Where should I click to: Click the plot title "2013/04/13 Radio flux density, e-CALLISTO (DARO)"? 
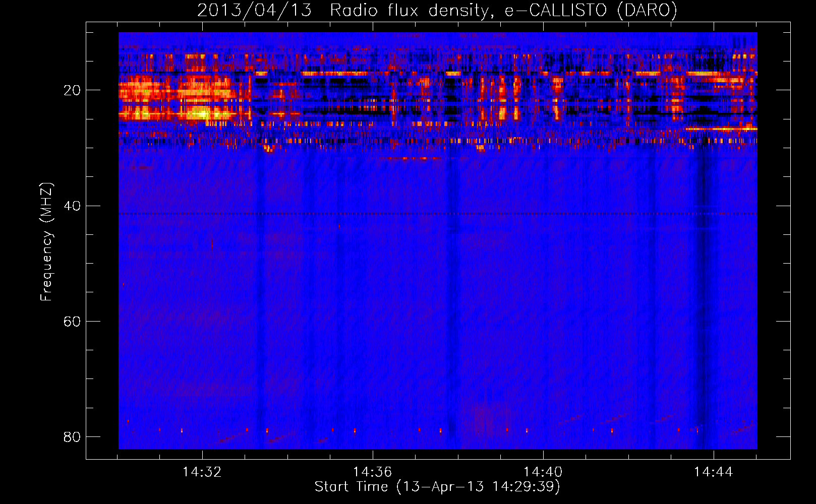437,10
